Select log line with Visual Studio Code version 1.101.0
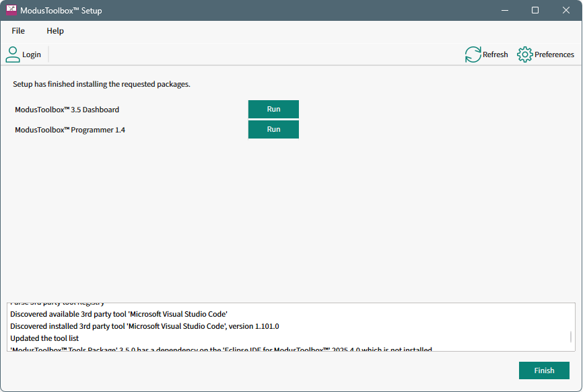This screenshot has height=392, width=585. [x=144, y=326]
